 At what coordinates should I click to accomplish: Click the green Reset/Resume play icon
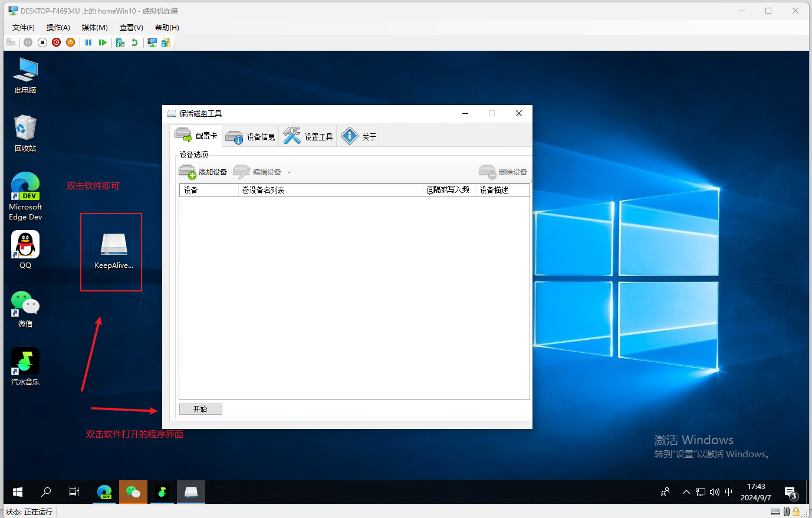click(x=103, y=42)
